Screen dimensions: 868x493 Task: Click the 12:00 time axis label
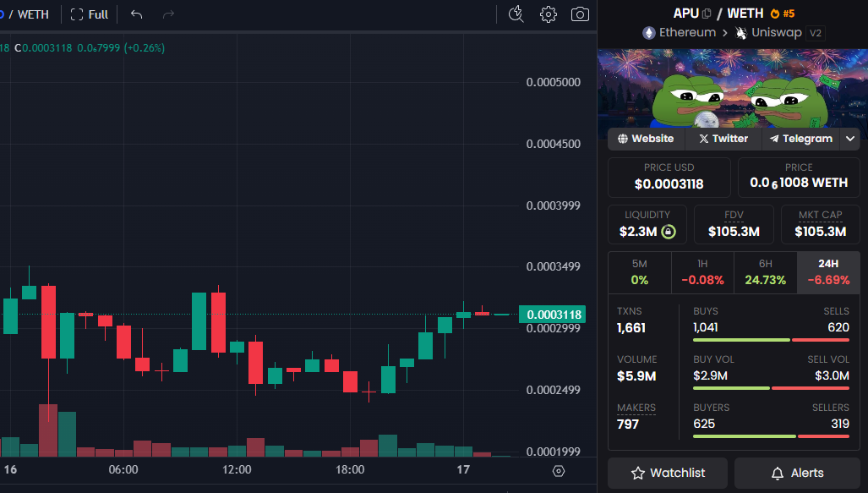coord(237,469)
